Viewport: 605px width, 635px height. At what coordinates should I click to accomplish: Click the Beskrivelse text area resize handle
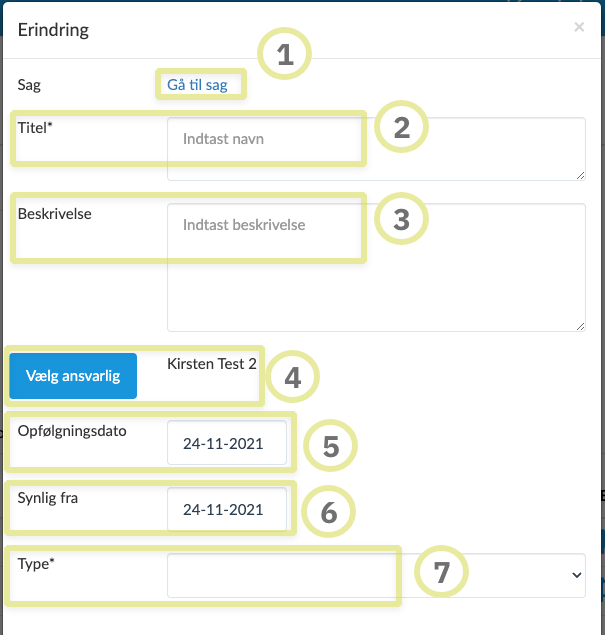pos(581,325)
